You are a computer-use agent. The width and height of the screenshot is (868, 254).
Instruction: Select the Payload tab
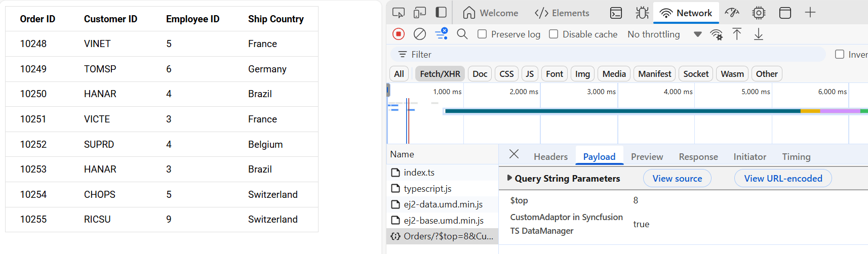[x=599, y=156]
